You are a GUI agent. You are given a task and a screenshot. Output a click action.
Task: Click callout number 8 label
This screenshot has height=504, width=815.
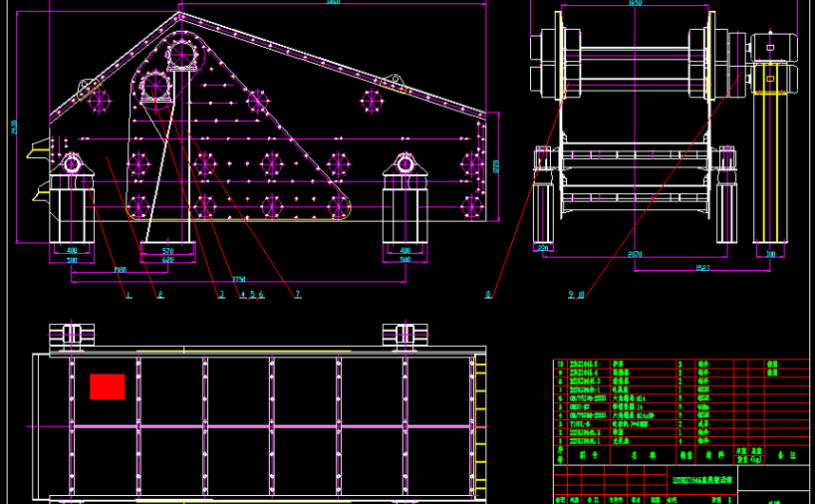[487, 295]
